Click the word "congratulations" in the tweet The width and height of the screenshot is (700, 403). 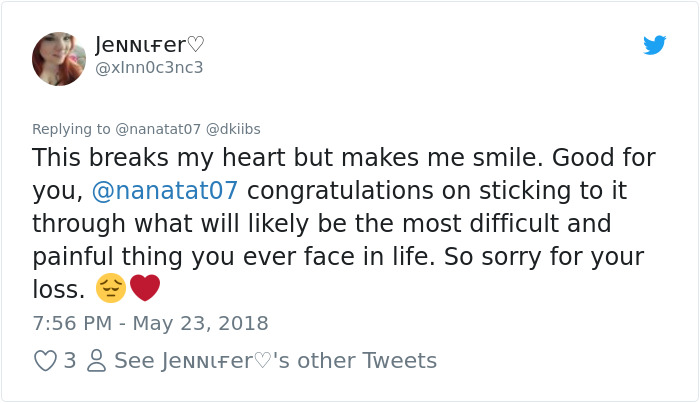point(351,190)
